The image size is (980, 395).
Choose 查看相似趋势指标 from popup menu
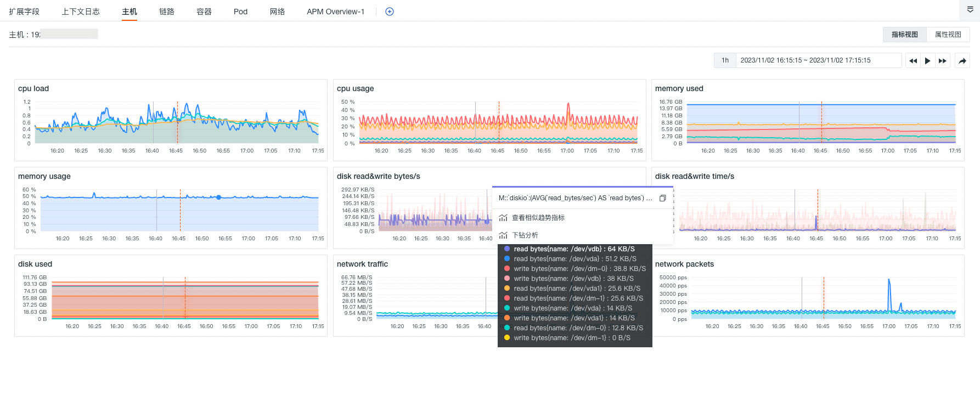point(538,218)
